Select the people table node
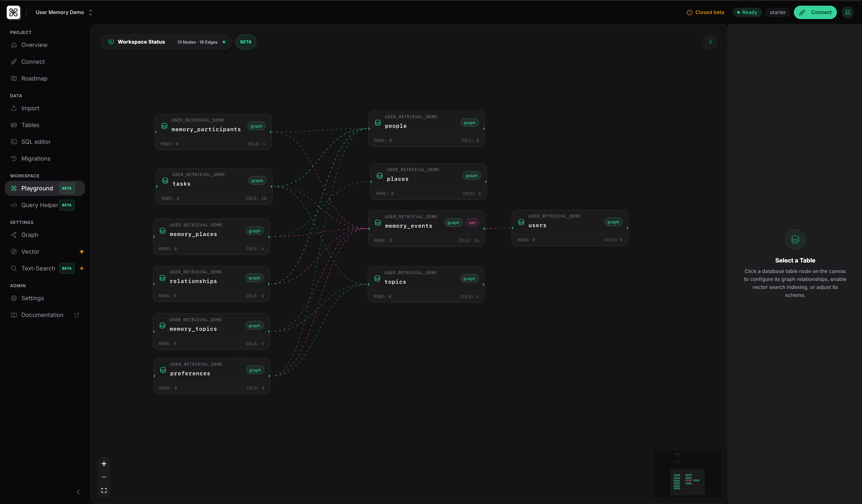The width and height of the screenshot is (862, 504). 427,129
